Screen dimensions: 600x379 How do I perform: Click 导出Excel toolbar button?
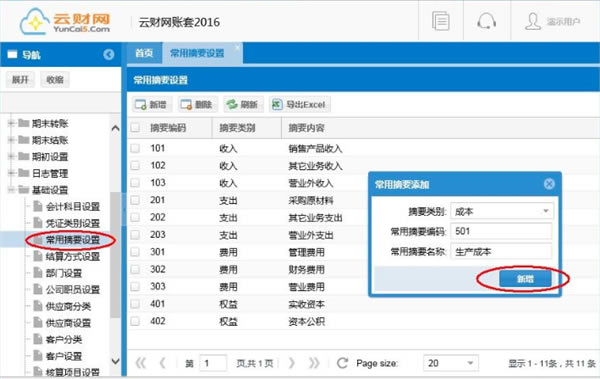[300, 105]
